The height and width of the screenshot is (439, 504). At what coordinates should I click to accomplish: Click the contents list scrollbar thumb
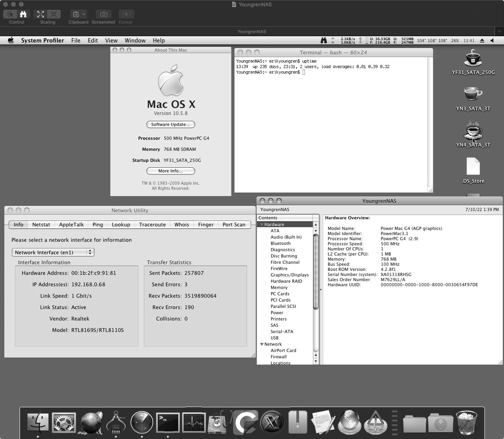coord(316,272)
